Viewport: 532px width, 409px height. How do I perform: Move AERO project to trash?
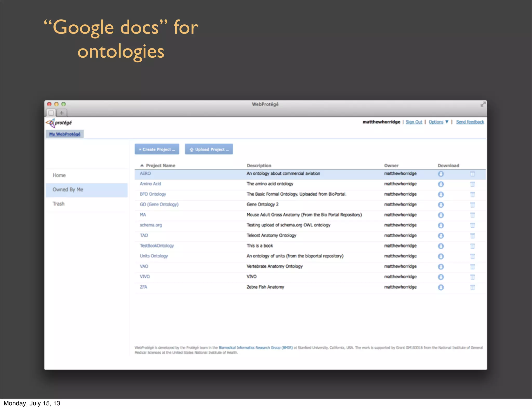pos(473,174)
